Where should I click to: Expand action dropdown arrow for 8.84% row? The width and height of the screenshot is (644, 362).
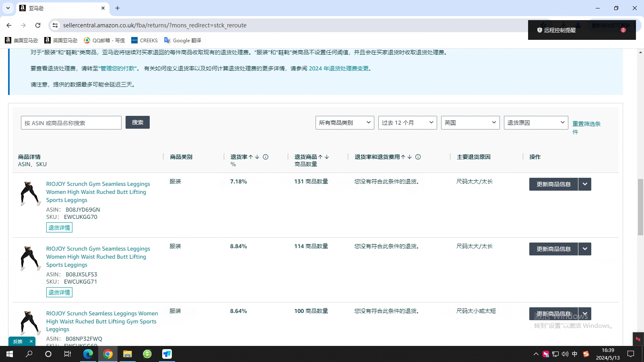[585, 249]
